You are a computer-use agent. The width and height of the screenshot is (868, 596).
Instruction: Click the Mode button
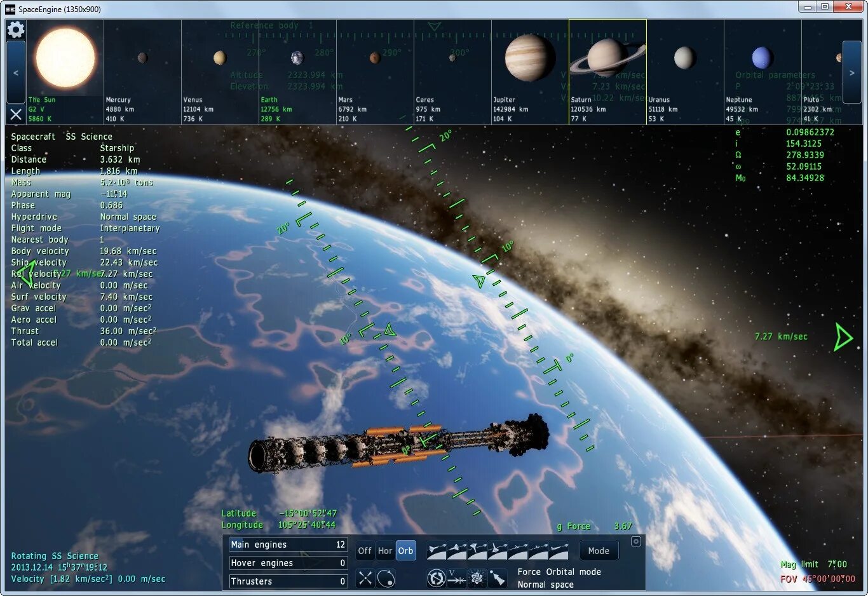click(599, 551)
